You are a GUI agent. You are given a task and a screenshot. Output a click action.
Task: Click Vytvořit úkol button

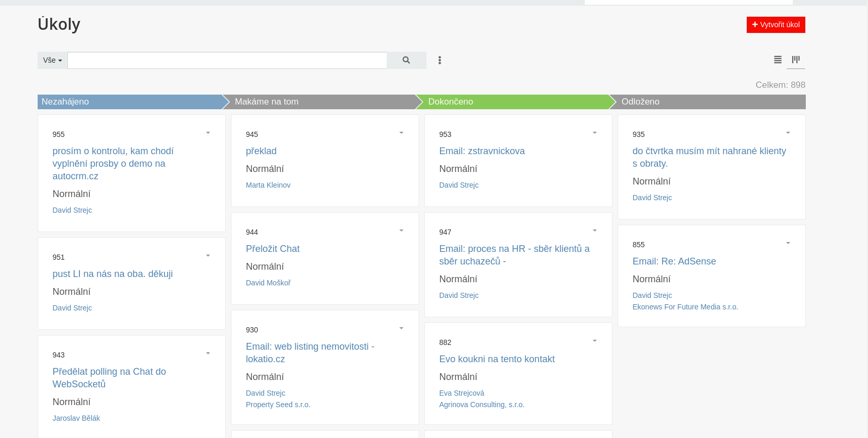pyautogui.click(x=776, y=25)
